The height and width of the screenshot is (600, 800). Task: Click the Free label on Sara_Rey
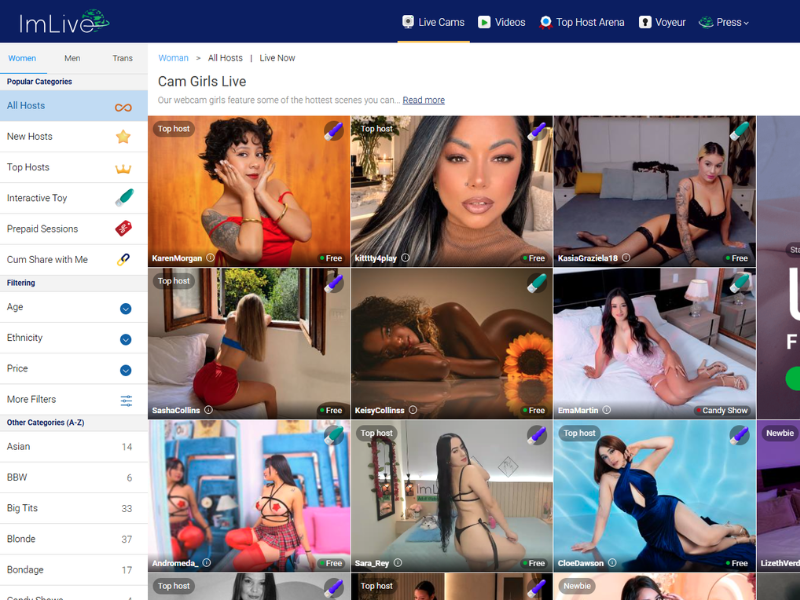[534, 563]
